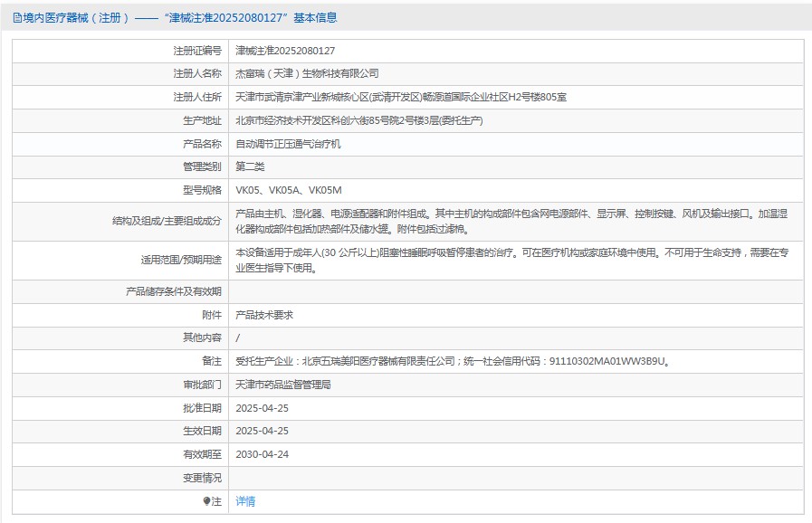The height and width of the screenshot is (523, 812).
Task: Select management class value 第二类
Action: click(250, 166)
